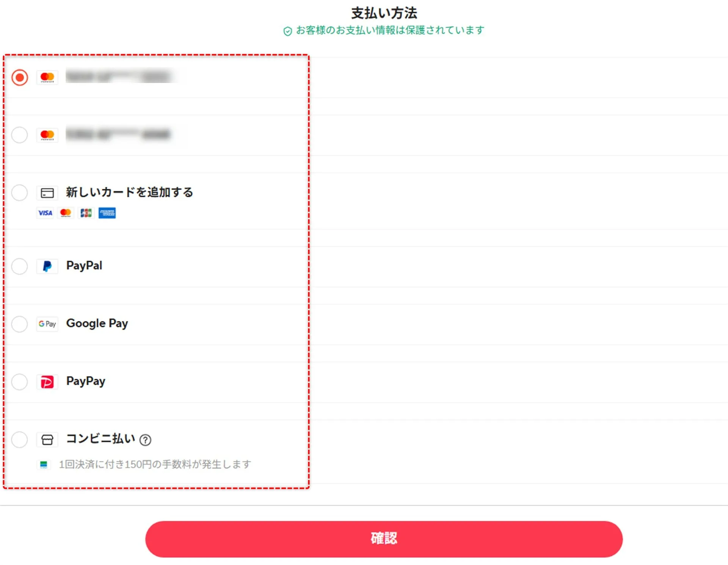Select the PayPal radio button
The height and width of the screenshot is (565, 728).
[20, 266]
